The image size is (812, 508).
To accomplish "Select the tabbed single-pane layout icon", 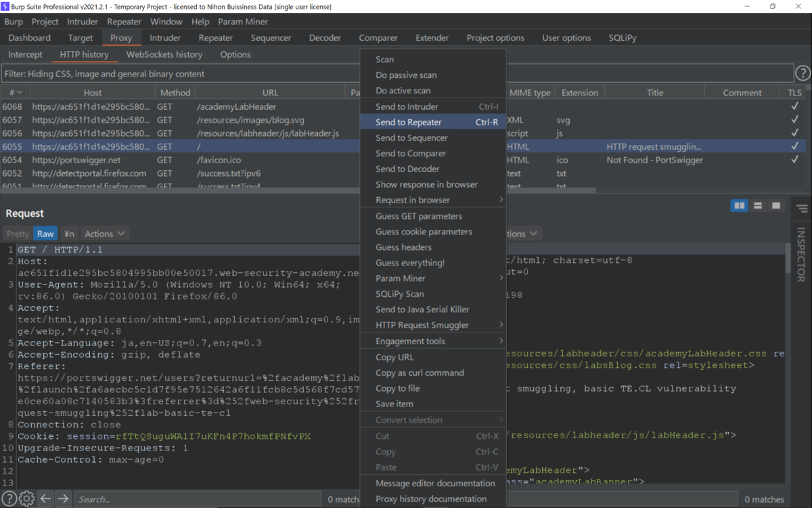I will (776, 205).
